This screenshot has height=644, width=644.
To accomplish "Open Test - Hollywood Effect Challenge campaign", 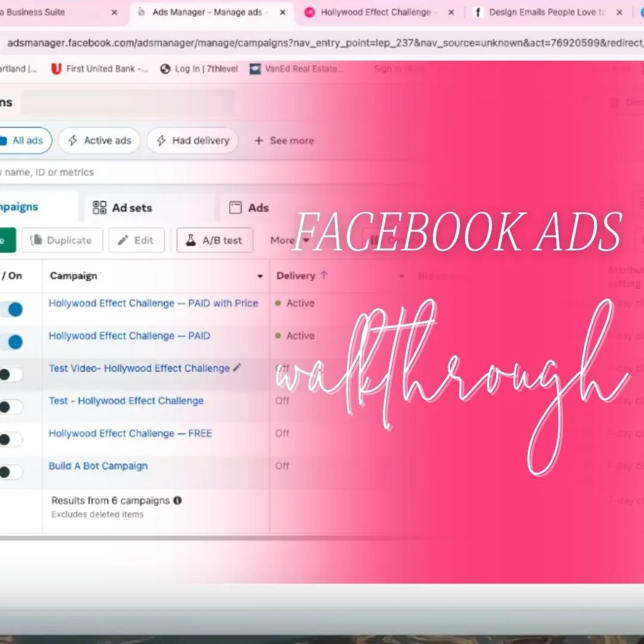I will 126,401.
